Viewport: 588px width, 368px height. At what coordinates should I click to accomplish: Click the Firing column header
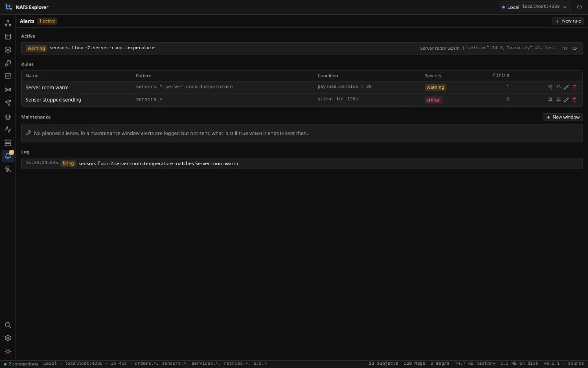tap(501, 75)
